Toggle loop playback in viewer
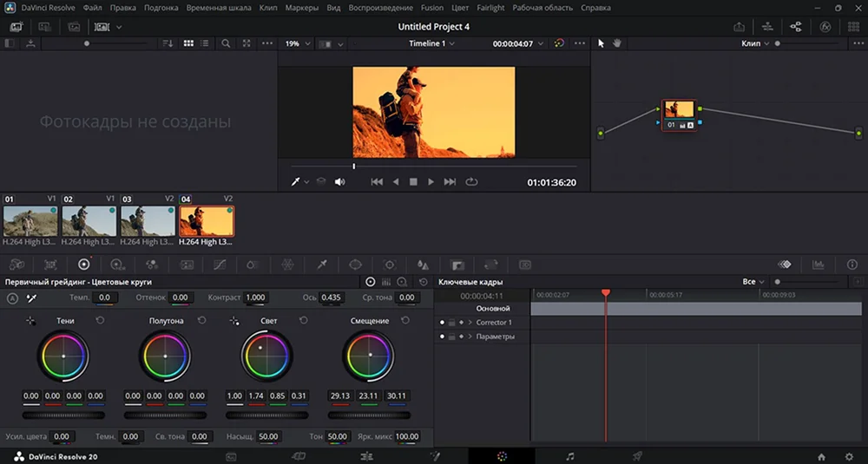Image resolution: width=868 pixels, height=464 pixels. tap(471, 181)
